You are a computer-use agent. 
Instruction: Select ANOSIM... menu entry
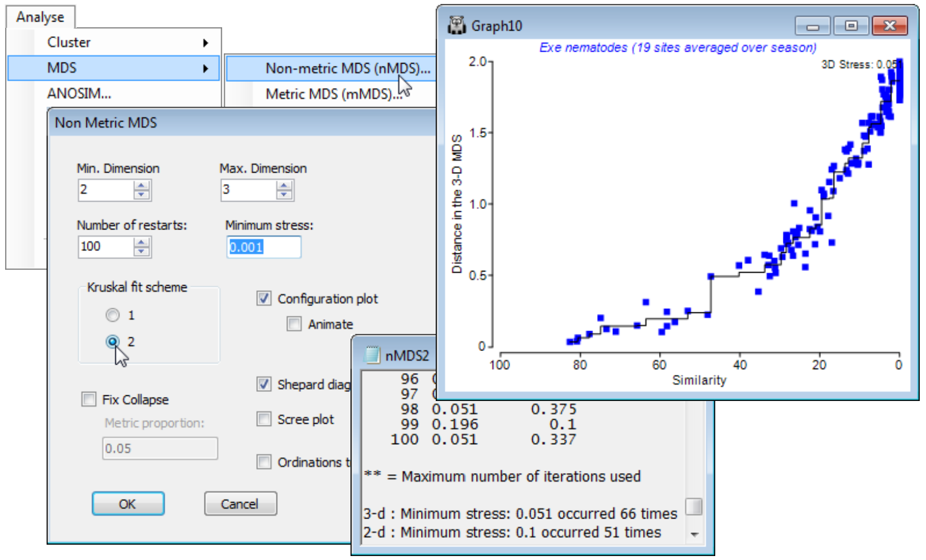[114, 93]
